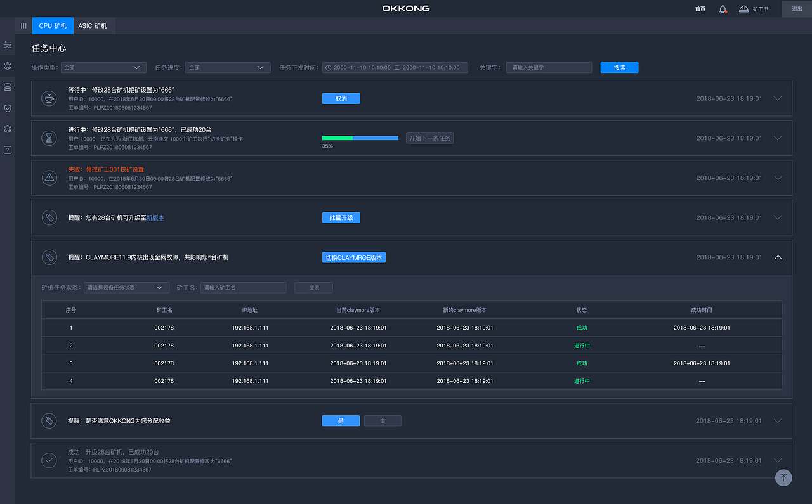Switch to the ASIC 矿机 tab
Image resolution: width=812 pixels, height=504 pixels.
point(94,26)
